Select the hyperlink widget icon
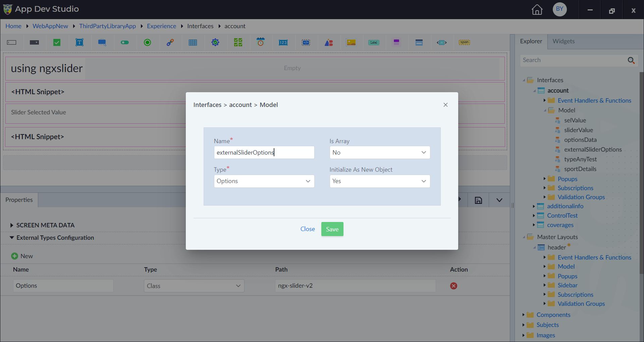Image resolution: width=644 pixels, height=342 pixels. (170, 43)
